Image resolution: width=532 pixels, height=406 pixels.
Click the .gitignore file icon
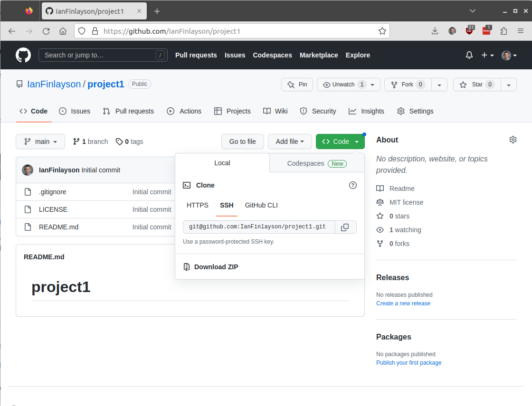[28, 192]
